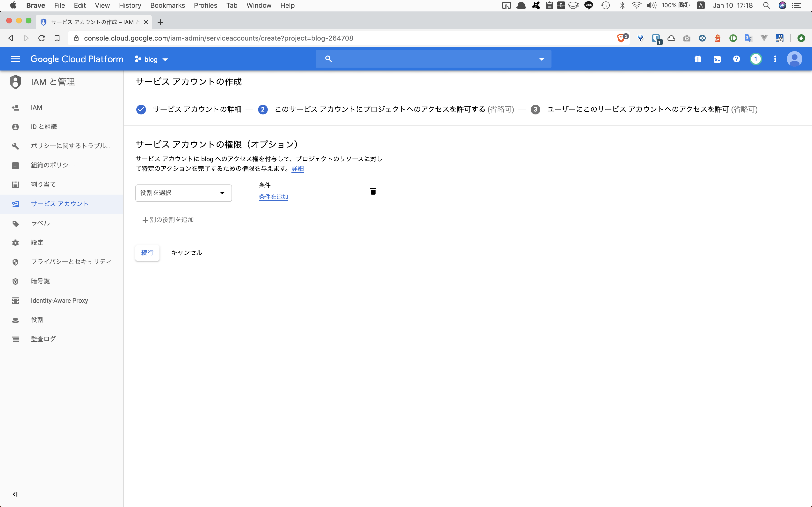Open the 役割を選択 role dropdown
The height and width of the screenshot is (507, 812).
tap(183, 193)
